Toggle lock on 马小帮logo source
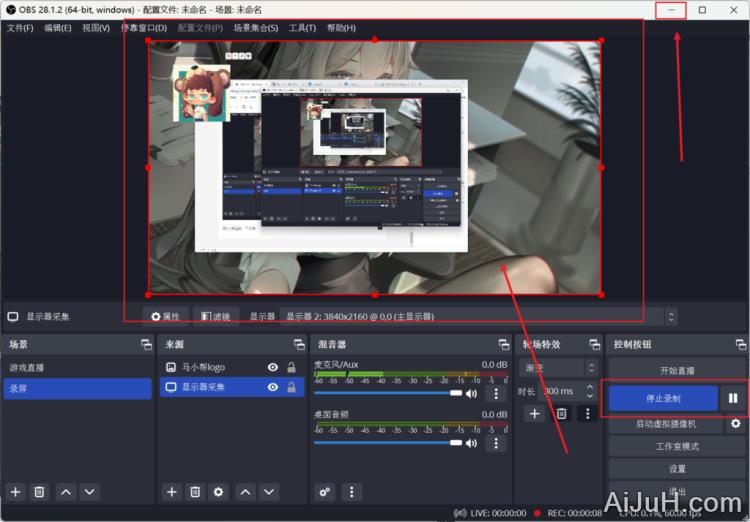750x522 pixels. pyautogui.click(x=291, y=368)
